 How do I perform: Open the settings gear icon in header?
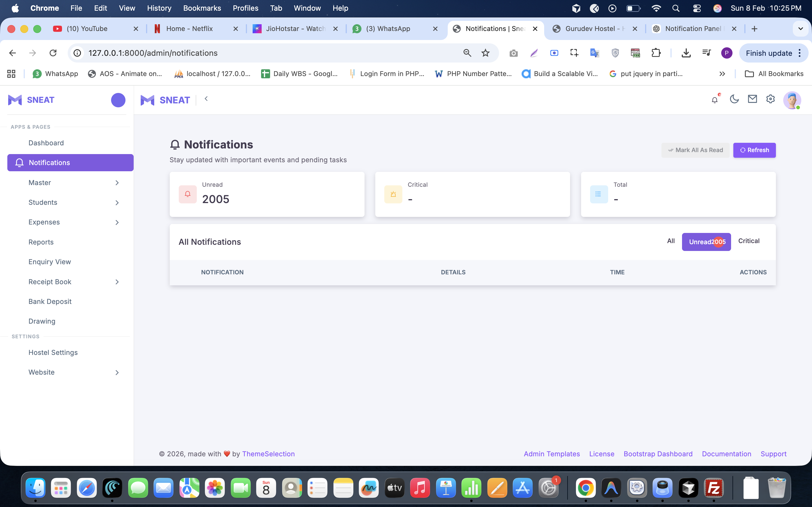click(770, 99)
